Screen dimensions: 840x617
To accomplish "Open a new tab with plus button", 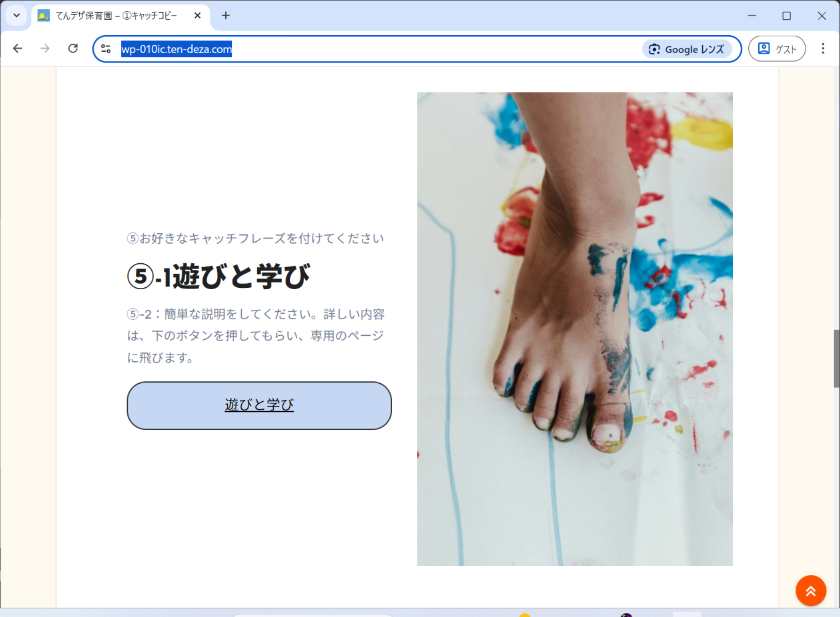I will pos(226,16).
